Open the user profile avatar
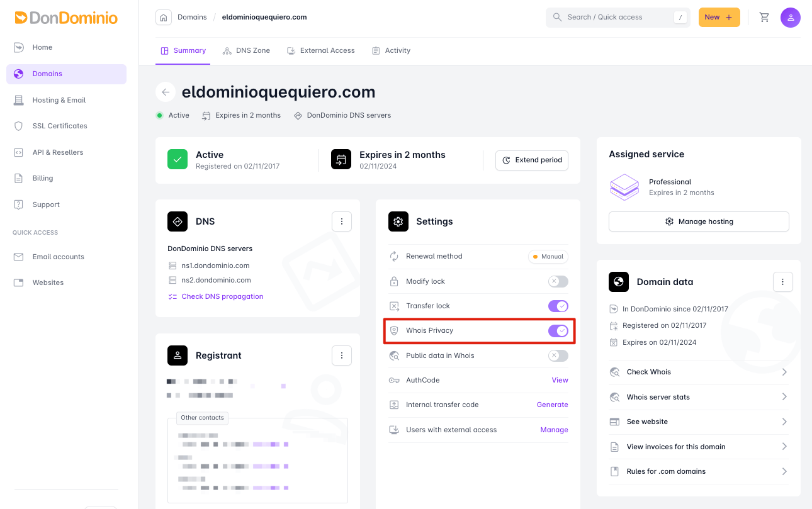Image resolution: width=812 pixels, height=509 pixels. pyautogui.click(x=791, y=18)
